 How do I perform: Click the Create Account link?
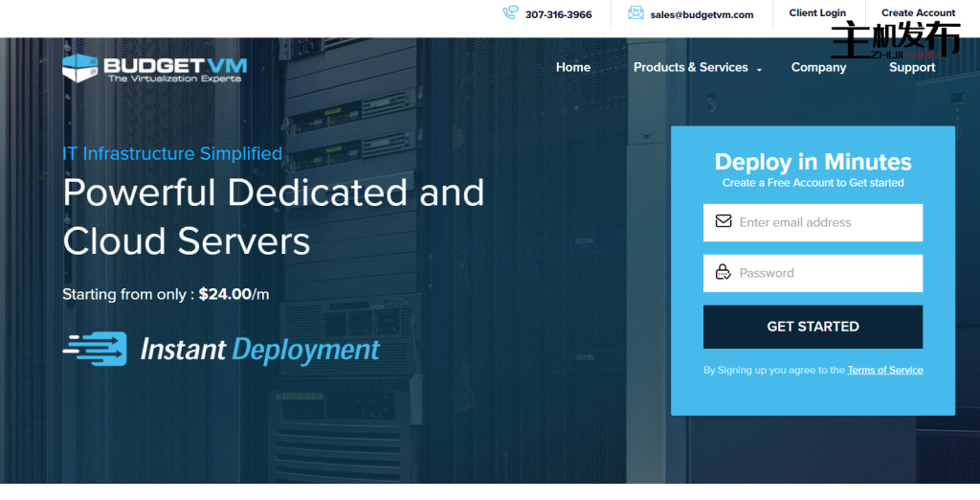click(918, 13)
